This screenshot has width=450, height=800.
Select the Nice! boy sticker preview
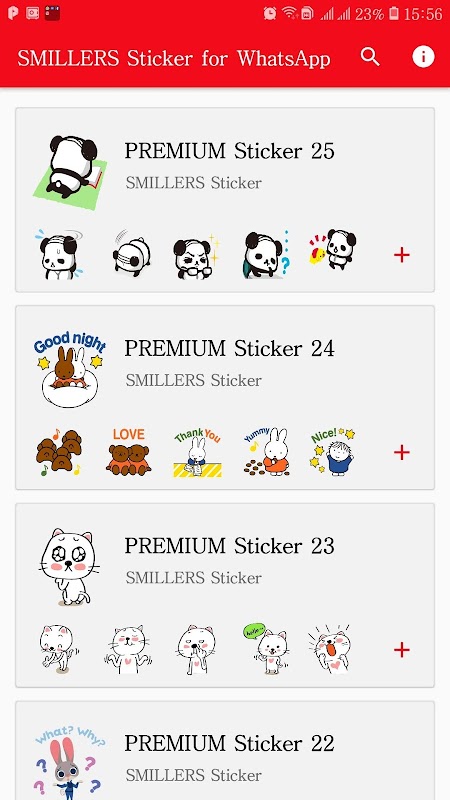click(x=333, y=452)
